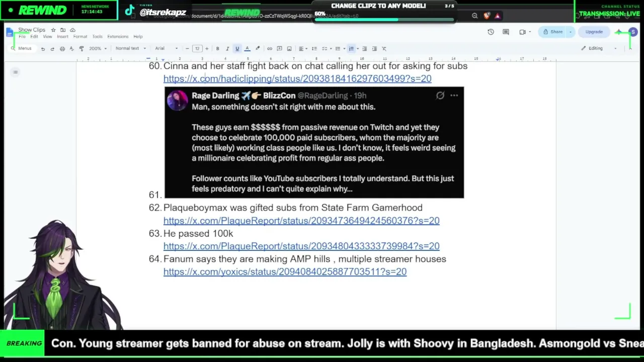Print the document using the printer icon
The width and height of the screenshot is (644, 362).
[62, 49]
